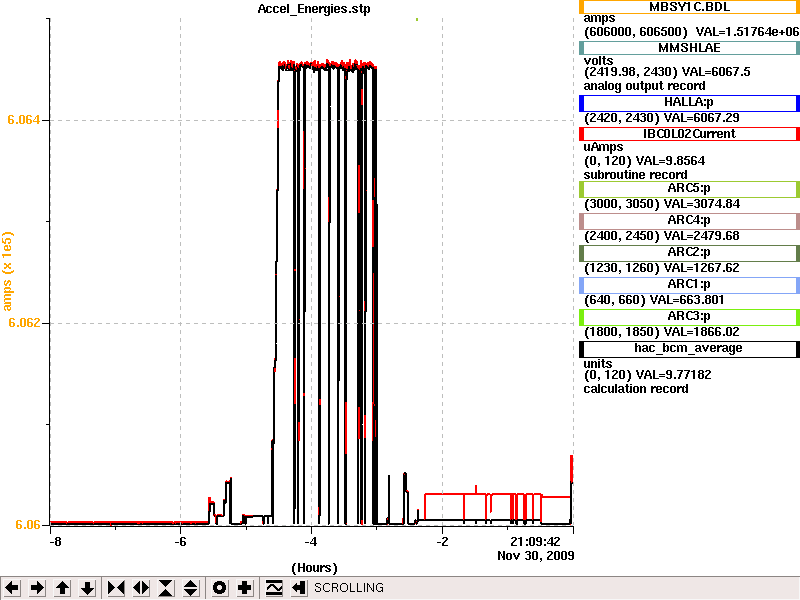Pan the graph down with the down arrow
The height and width of the screenshot is (600, 800).
pyautogui.click(x=87, y=588)
